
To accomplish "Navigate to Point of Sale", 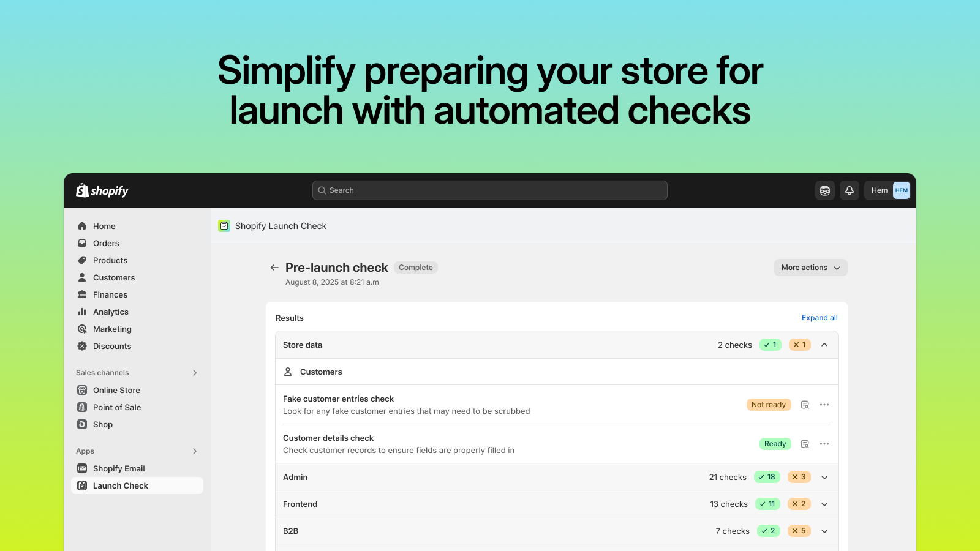I will [x=116, y=407].
